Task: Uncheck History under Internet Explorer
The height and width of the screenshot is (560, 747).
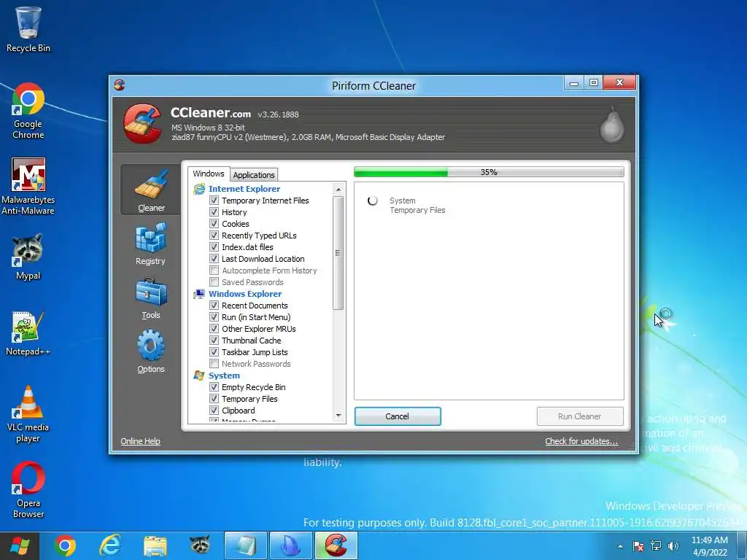Action: (214, 212)
